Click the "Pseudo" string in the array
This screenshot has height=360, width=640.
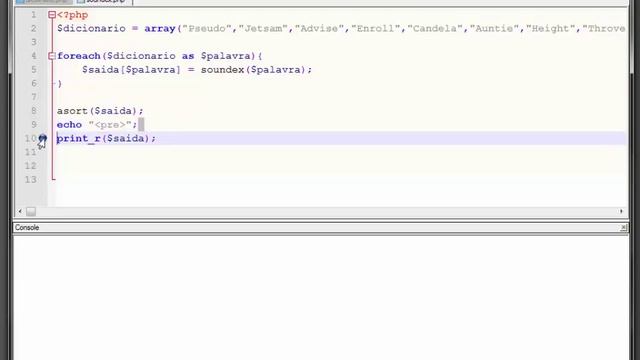[207, 29]
